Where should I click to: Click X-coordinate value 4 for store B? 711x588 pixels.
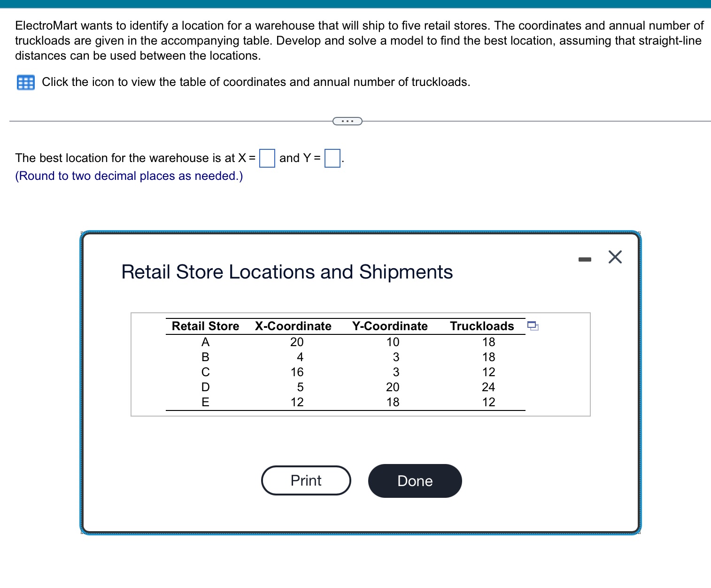300,357
